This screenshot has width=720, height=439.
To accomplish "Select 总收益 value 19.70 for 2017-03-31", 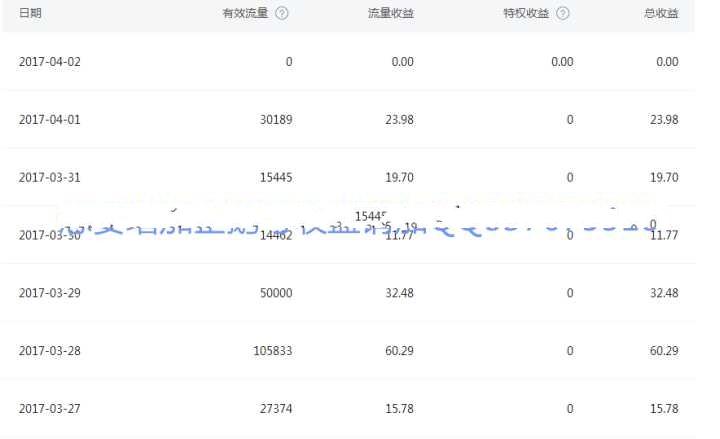I will click(x=664, y=177).
